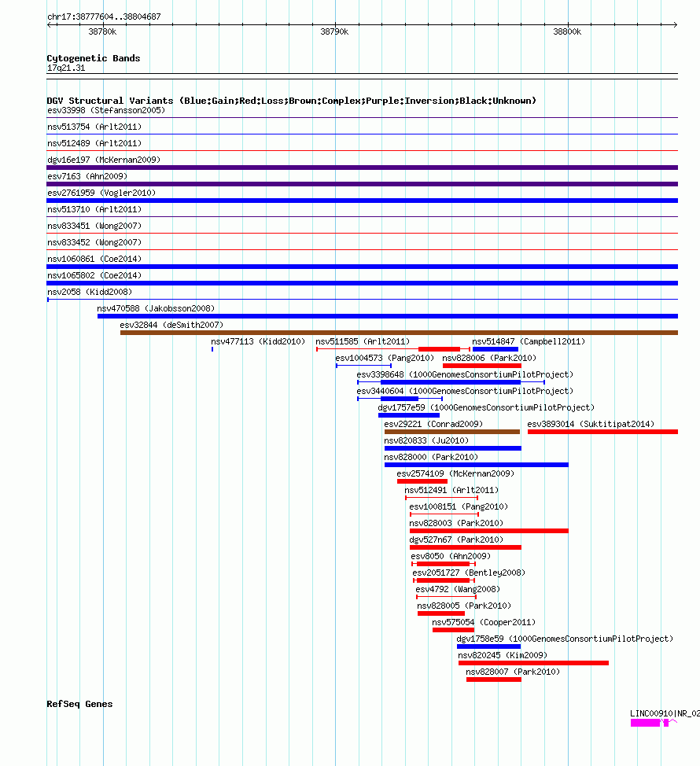The width and height of the screenshot is (700, 766).
Task: Click the nsv833451 (Wong2007) label
Action: (x=94, y=226)
